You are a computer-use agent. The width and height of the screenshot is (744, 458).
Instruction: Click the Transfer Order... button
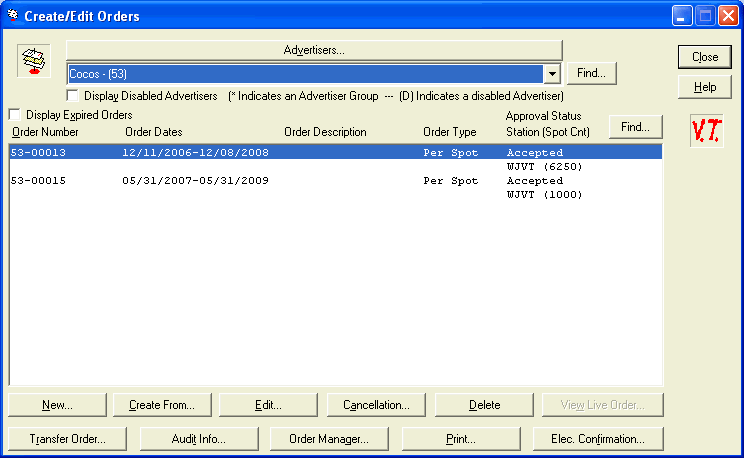[x=68, y=439]
